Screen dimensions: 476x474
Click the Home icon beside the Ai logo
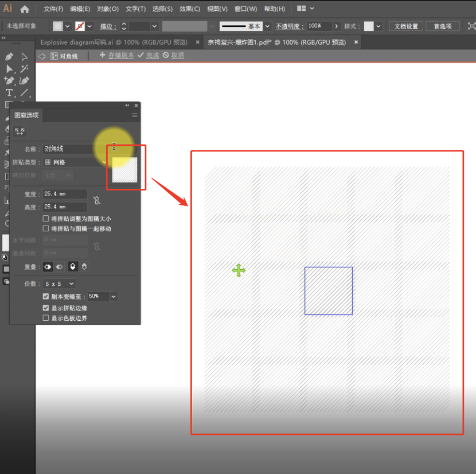(x=25, y=9)
